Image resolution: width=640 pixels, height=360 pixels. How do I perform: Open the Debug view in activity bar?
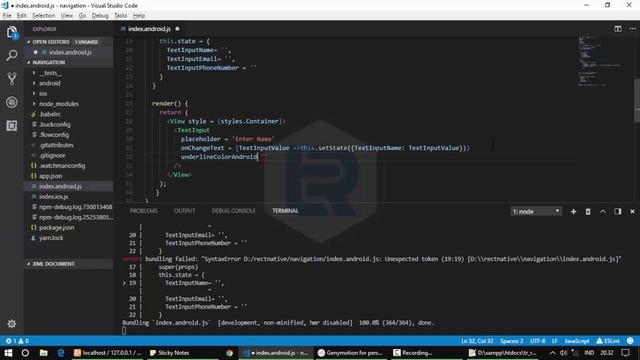pos(12,102)
